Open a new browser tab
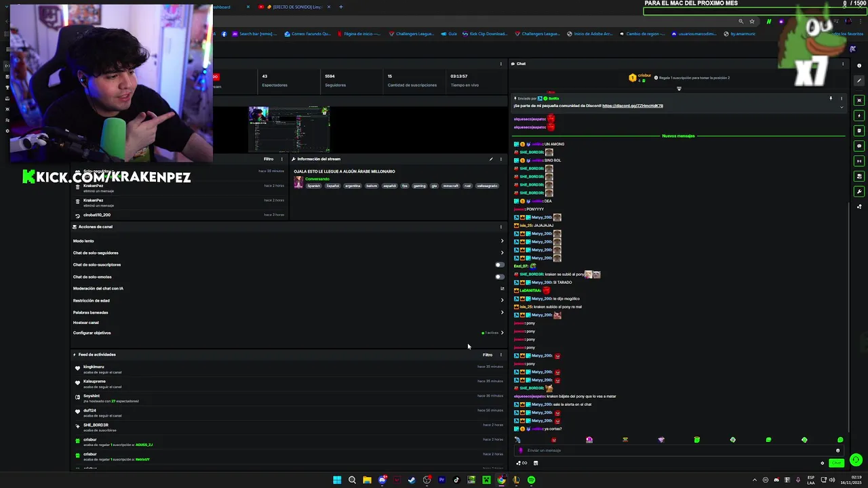The image size is (868, 488). [340, 7]
